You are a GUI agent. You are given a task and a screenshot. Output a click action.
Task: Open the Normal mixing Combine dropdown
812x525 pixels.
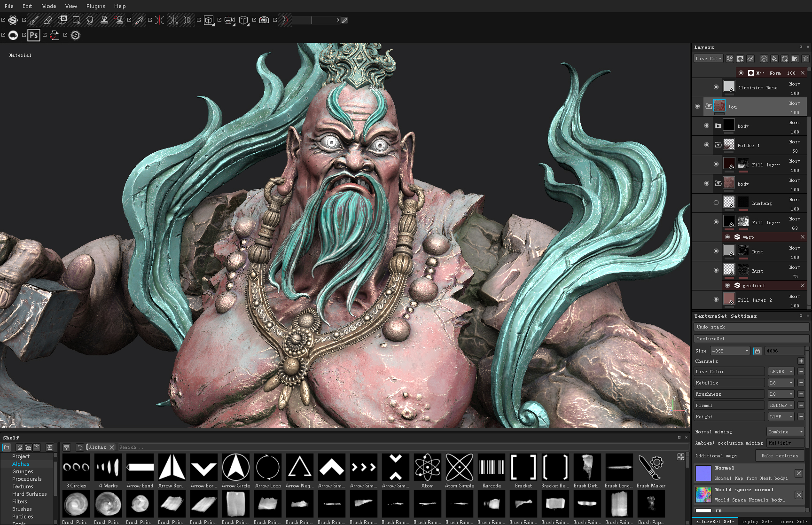(x=786, y=432)
